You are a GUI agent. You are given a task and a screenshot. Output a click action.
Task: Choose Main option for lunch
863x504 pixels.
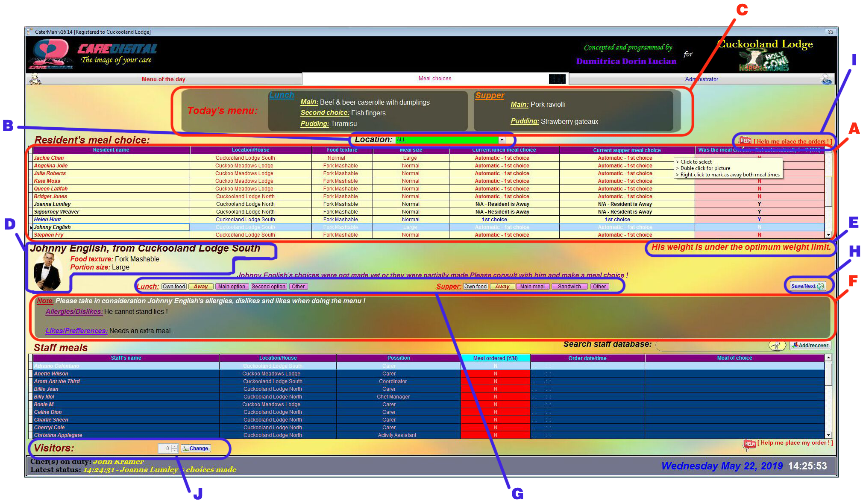pyautogui.click(x=232, y=287)
